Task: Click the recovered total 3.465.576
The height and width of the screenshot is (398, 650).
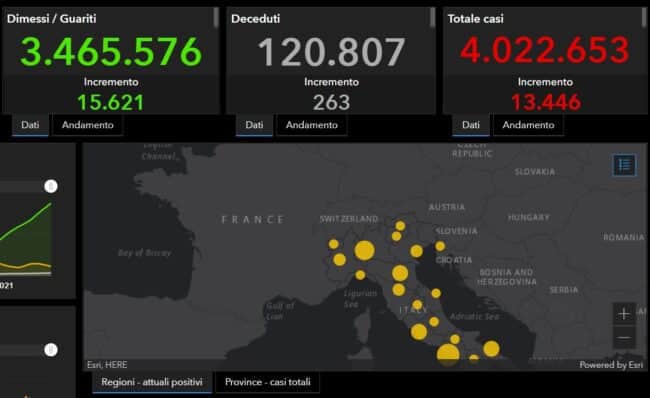Action: click(111, 51)
